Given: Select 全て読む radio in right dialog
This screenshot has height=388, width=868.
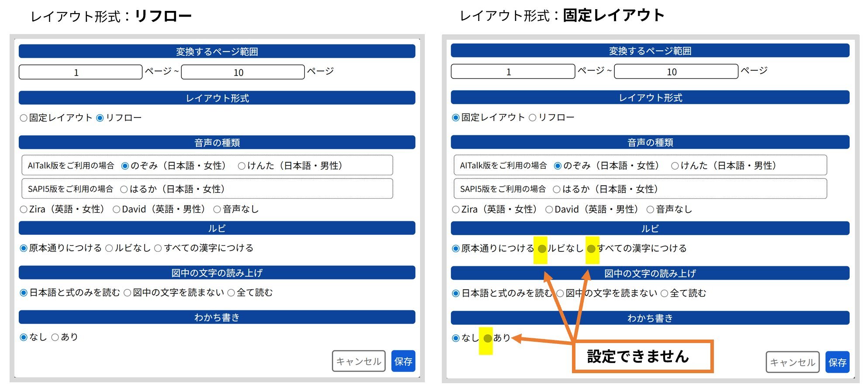Looking at the screenshot, I should [x=665, y=294].
